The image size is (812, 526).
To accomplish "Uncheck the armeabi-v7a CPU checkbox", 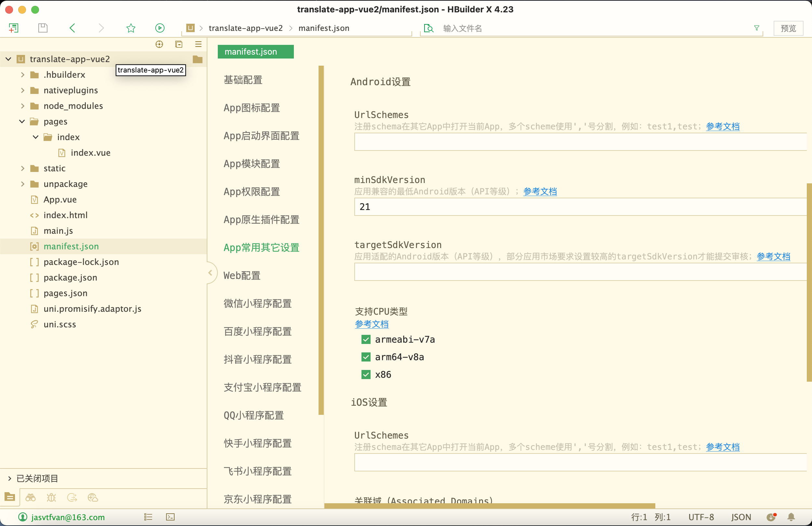I will click(366, 339).
